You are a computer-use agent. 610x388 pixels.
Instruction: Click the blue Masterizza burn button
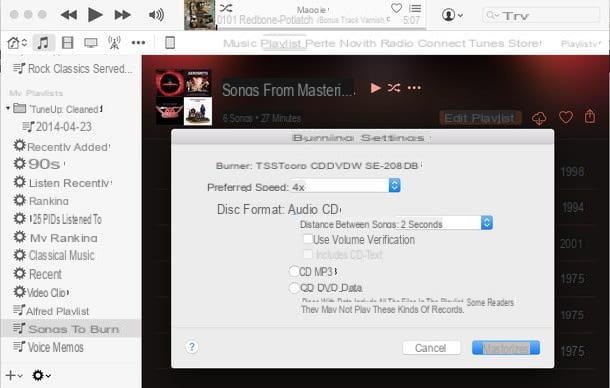506,348
